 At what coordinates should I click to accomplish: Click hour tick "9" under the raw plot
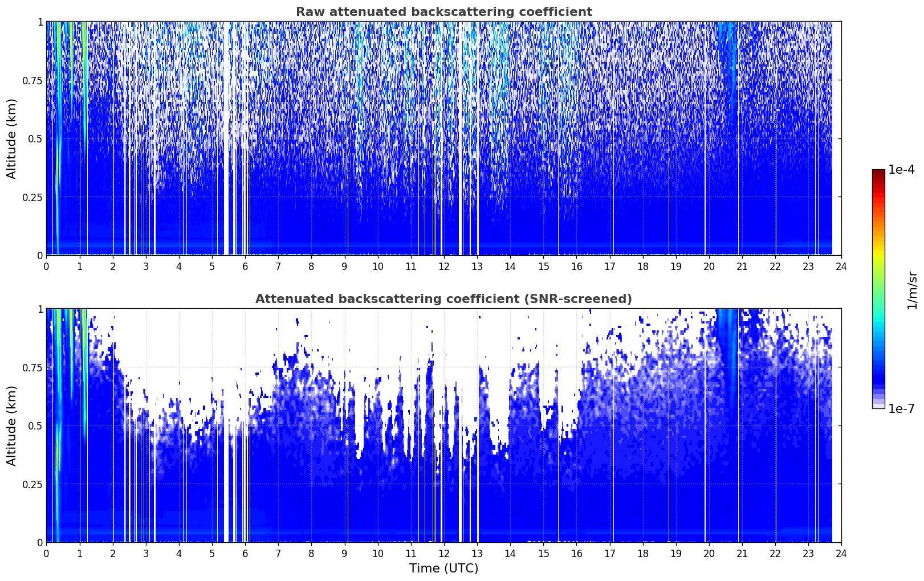pyautogui.click(x=344, y=266)
